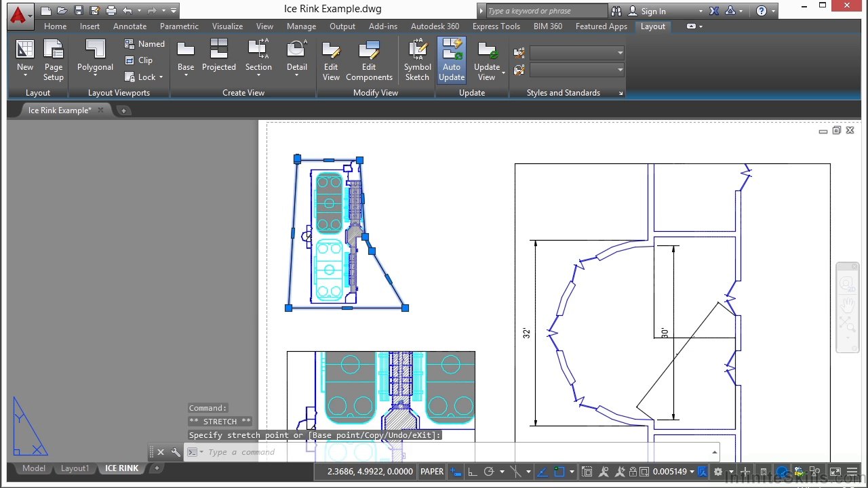Image resolution: width=868 pixels, height=488 pixels.
Task: Click the customize wrench icon on command line
Action: [x=176, y=452]
